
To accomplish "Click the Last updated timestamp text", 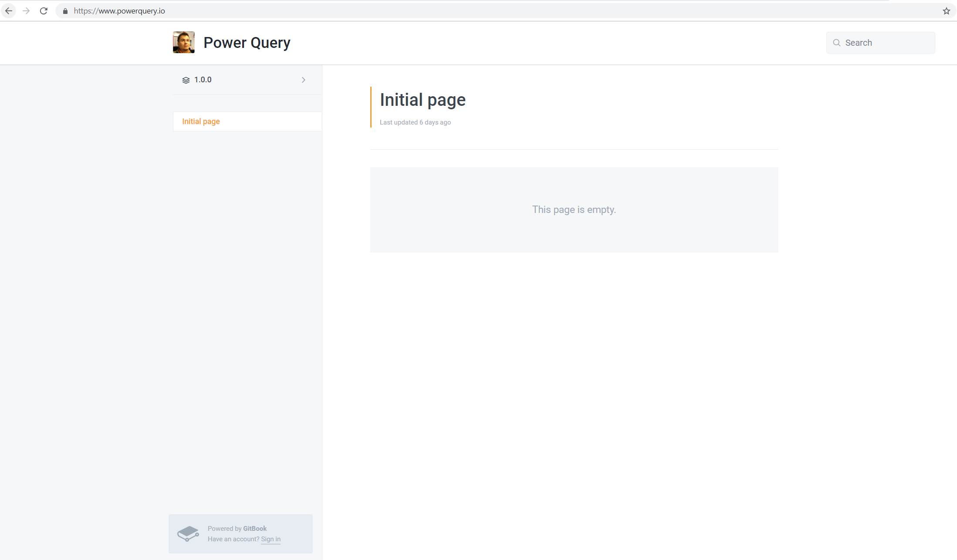I will 415,122.
